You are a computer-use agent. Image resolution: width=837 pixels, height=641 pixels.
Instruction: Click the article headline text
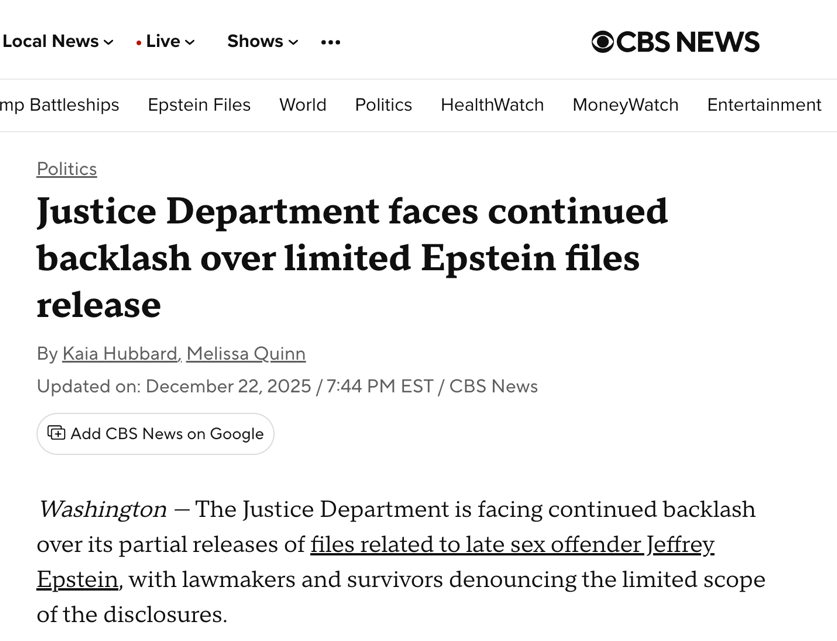[x=352, y=258]
